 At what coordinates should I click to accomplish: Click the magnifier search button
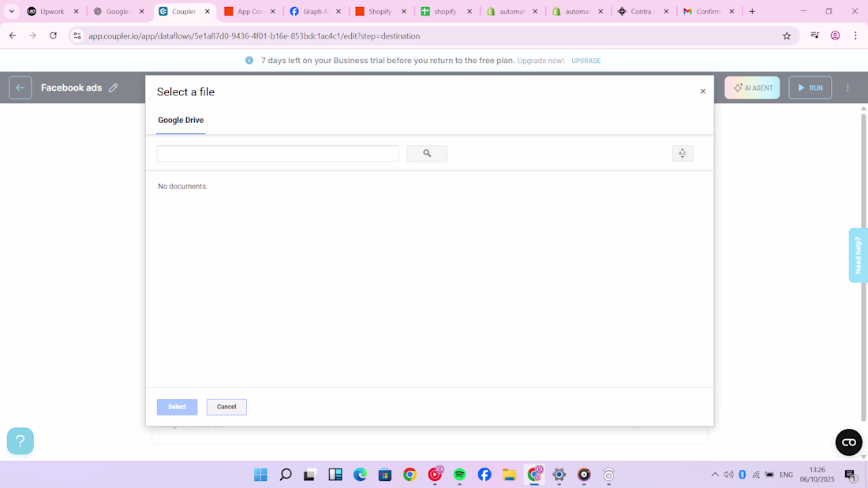[x=427, y=153]
